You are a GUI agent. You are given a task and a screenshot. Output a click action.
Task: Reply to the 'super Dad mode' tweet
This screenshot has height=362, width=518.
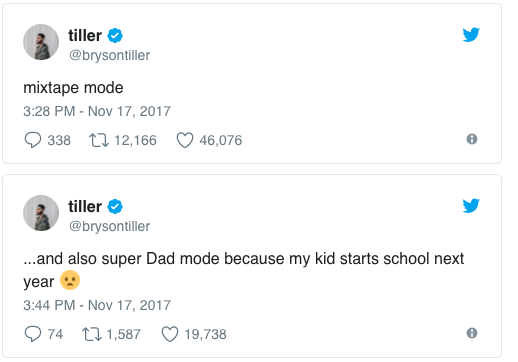pos(33,334)
